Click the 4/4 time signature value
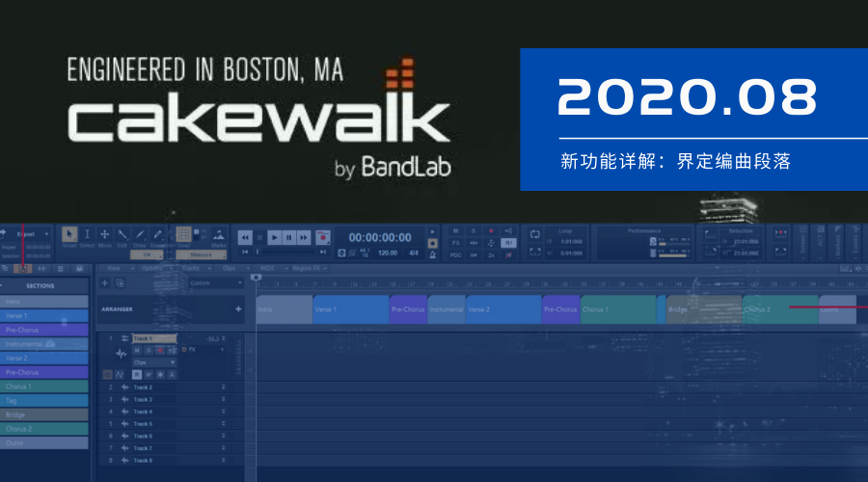 pyautogui.click(x=414, y=253)
